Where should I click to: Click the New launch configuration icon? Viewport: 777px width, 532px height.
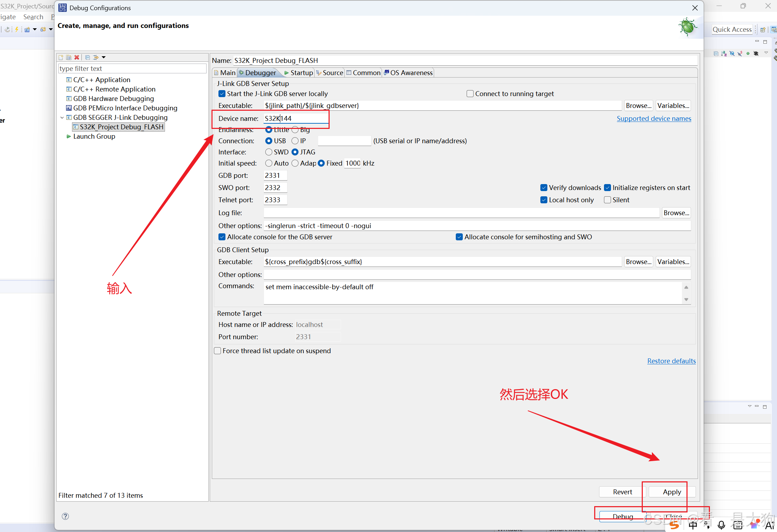61,57
